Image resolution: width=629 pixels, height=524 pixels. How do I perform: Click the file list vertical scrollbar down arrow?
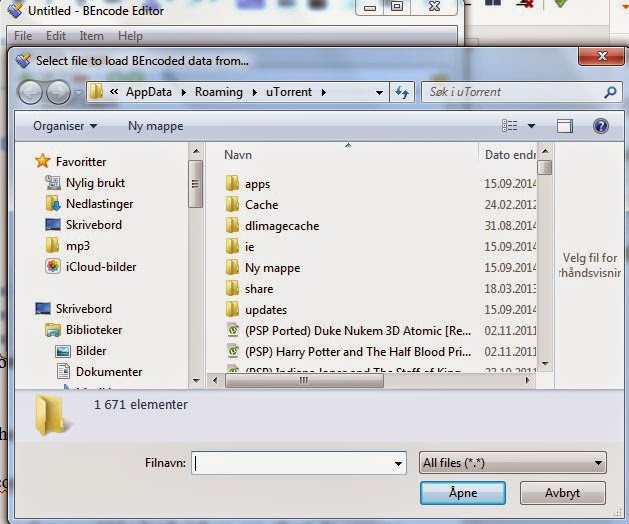pos(545,364)
